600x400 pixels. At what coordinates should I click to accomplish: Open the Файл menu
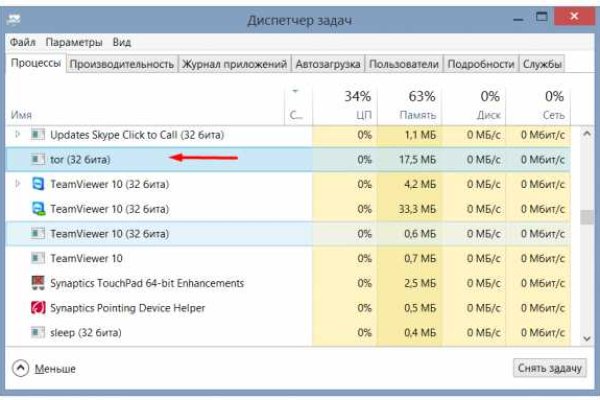click(23, 43)
